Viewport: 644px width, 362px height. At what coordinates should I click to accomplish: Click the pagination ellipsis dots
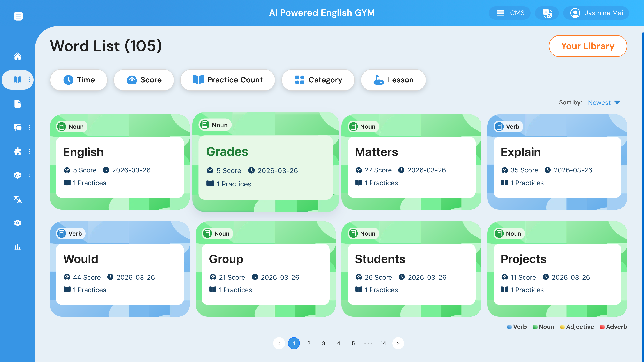(368, 344)
